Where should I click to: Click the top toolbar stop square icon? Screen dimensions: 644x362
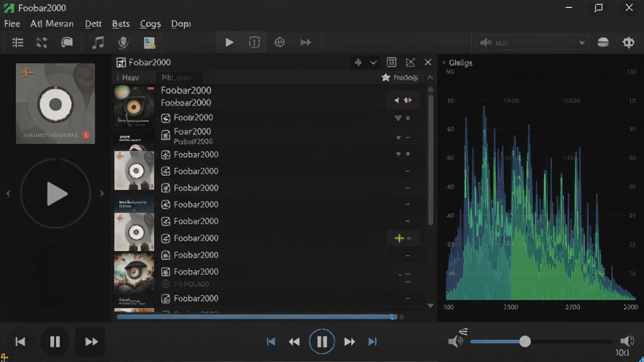254,42
